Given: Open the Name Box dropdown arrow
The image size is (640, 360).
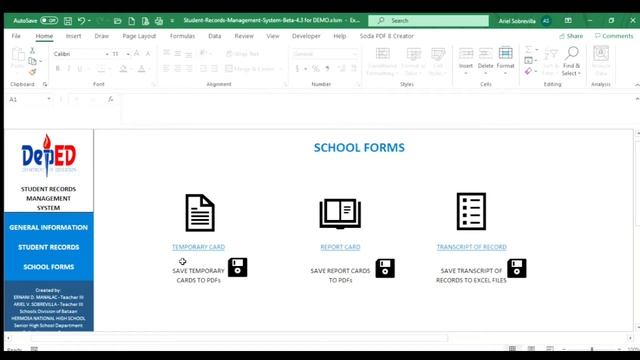Looking at the screenshot, I should [49, 99].
